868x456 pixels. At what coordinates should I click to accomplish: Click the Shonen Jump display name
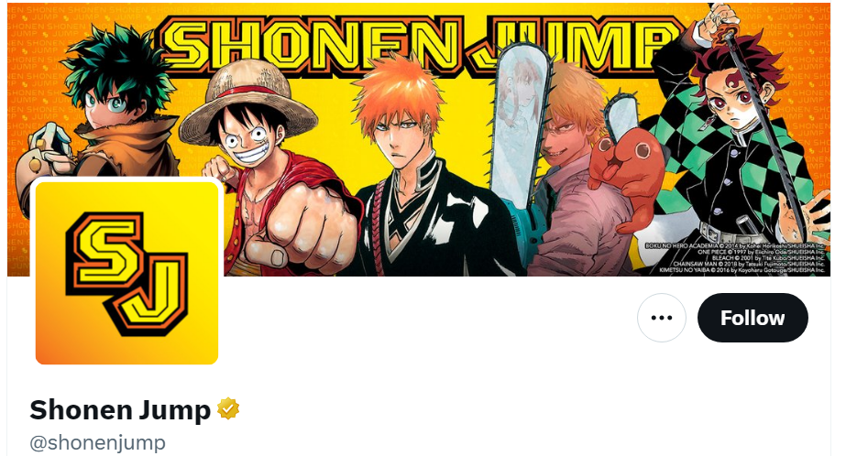[120, 409]
